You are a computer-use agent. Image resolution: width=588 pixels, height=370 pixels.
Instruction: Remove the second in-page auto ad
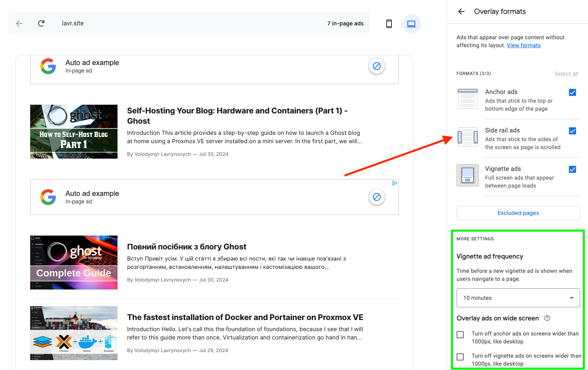coord(377,197)
